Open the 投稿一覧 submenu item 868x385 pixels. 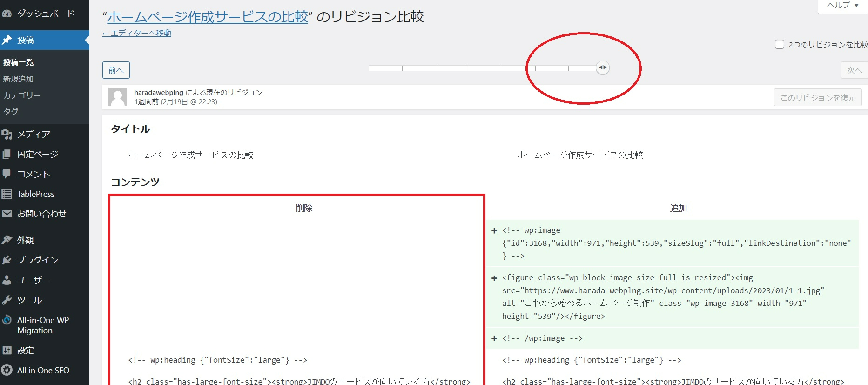pyautogui.click(x=19, y=62)
